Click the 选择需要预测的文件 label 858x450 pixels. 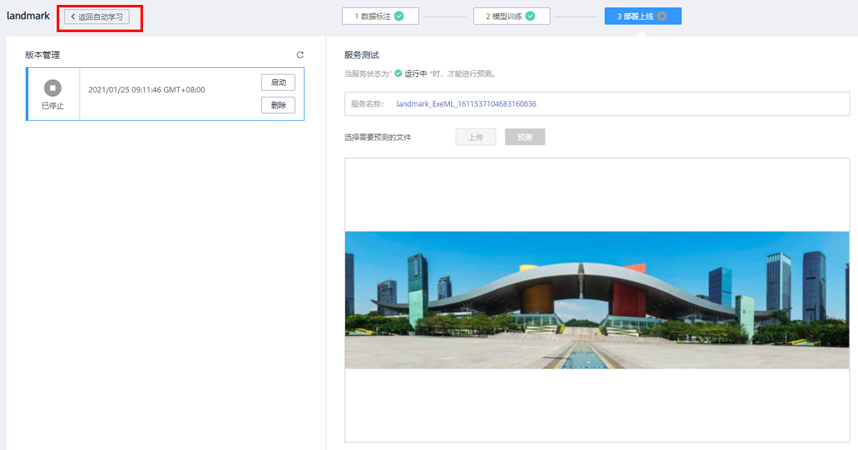coord(378,137)
